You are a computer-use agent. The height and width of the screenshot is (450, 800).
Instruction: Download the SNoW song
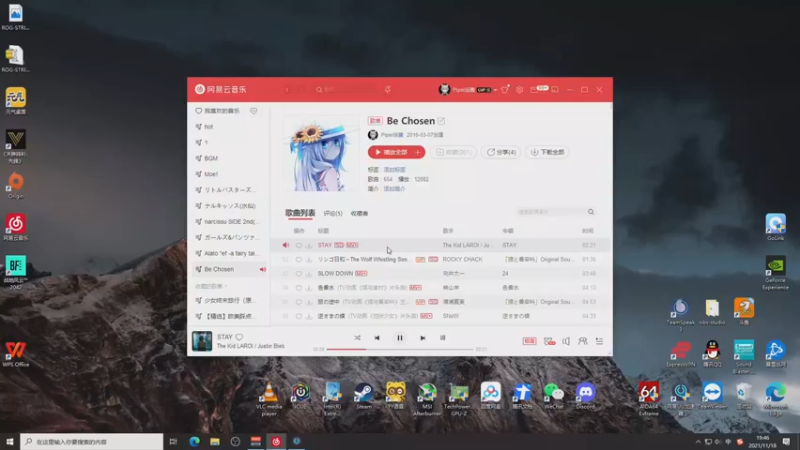(x=309, y=316)
